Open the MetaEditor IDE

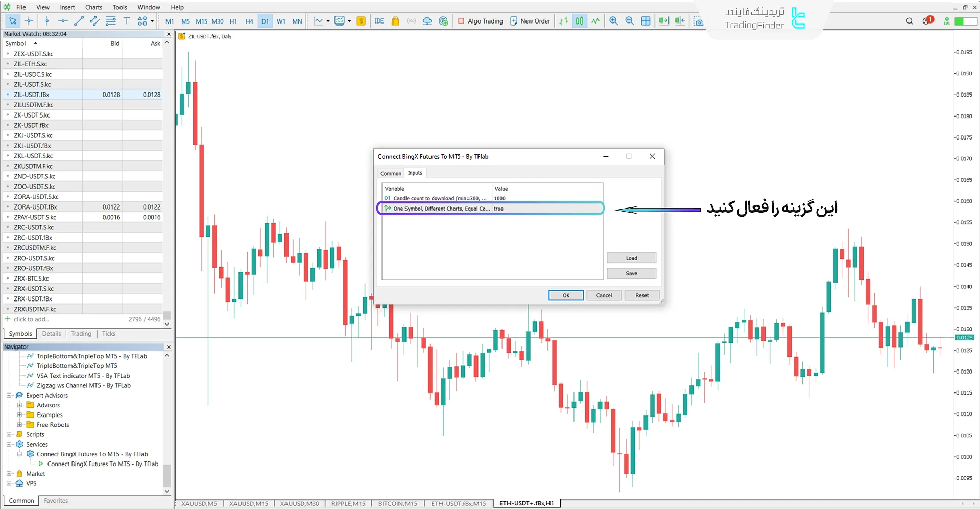pyautogui.click(x=379, y=21)
